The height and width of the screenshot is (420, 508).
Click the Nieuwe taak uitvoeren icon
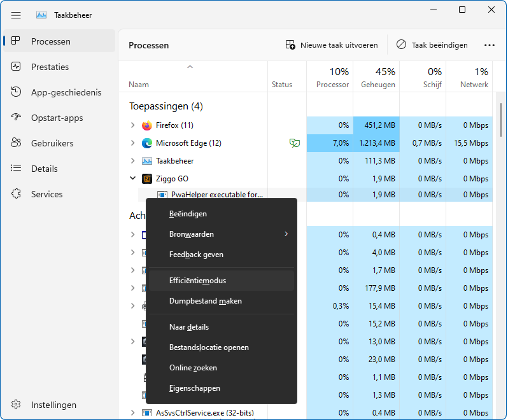(290, 45)
